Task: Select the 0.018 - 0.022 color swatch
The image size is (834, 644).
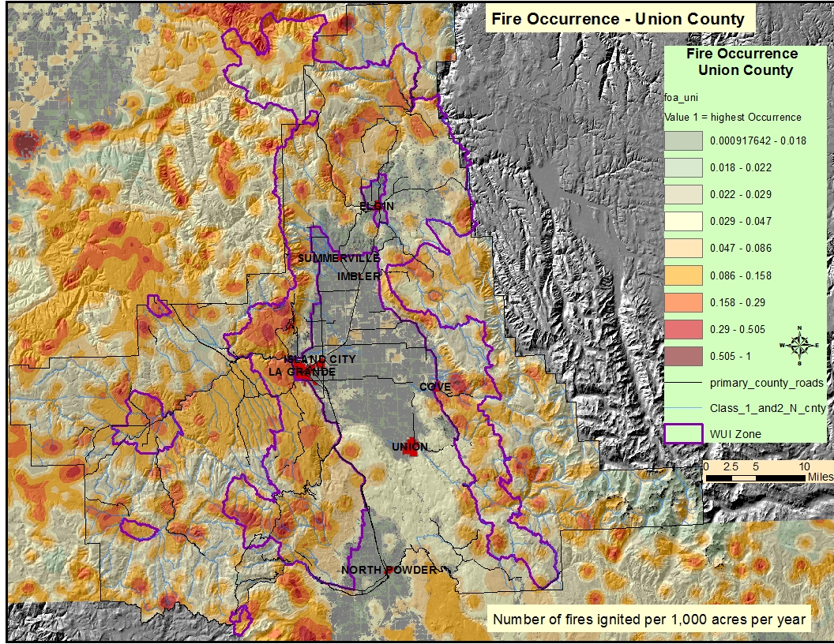Action: (683, 168)
